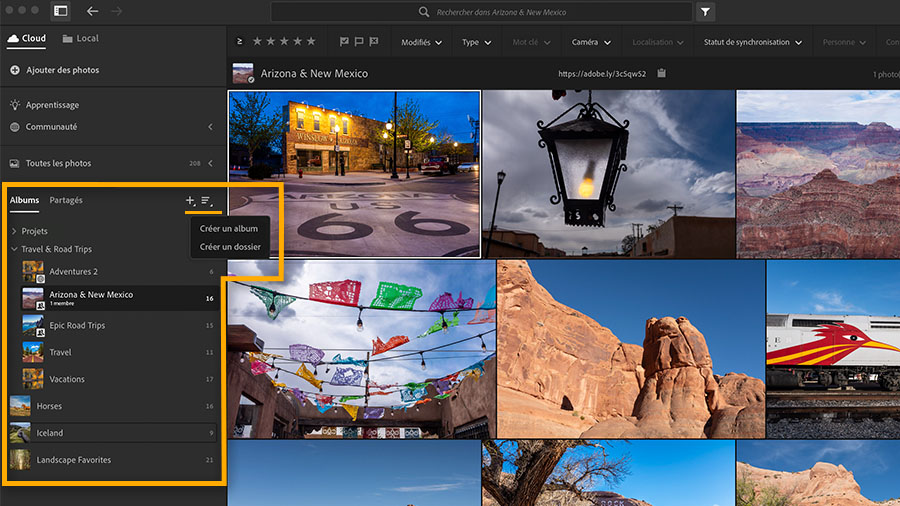
Task: Switch to the Partagés tab
Action: (x=66, y=200)
